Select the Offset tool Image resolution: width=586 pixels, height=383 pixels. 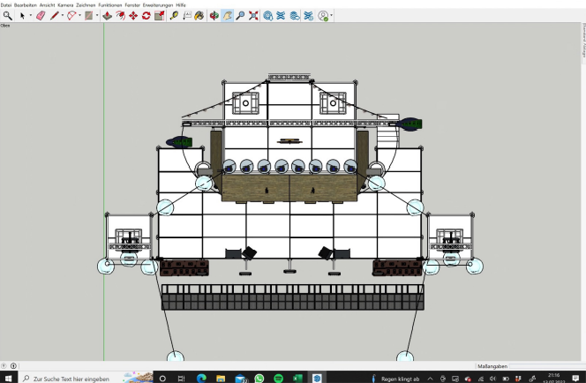tap(120, 16)
